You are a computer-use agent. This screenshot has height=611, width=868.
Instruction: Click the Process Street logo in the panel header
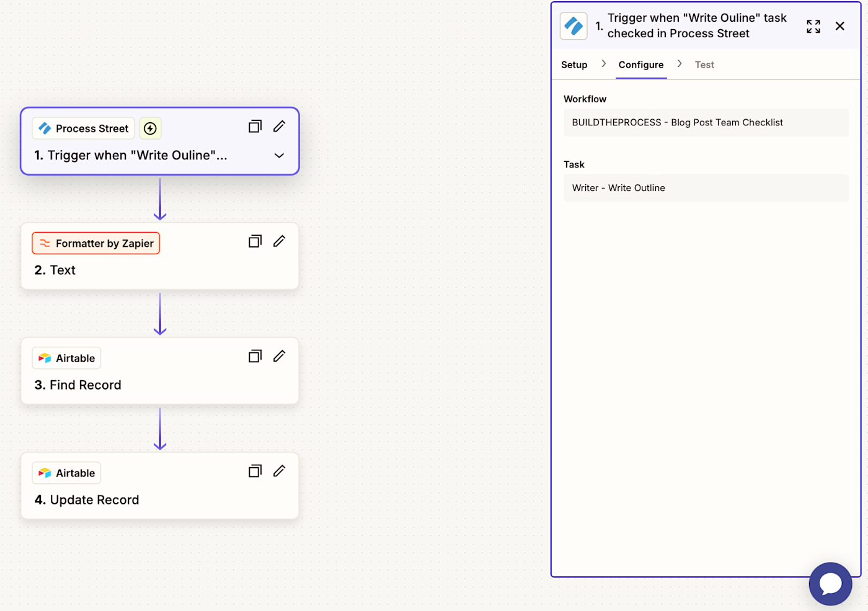[573, 26]
